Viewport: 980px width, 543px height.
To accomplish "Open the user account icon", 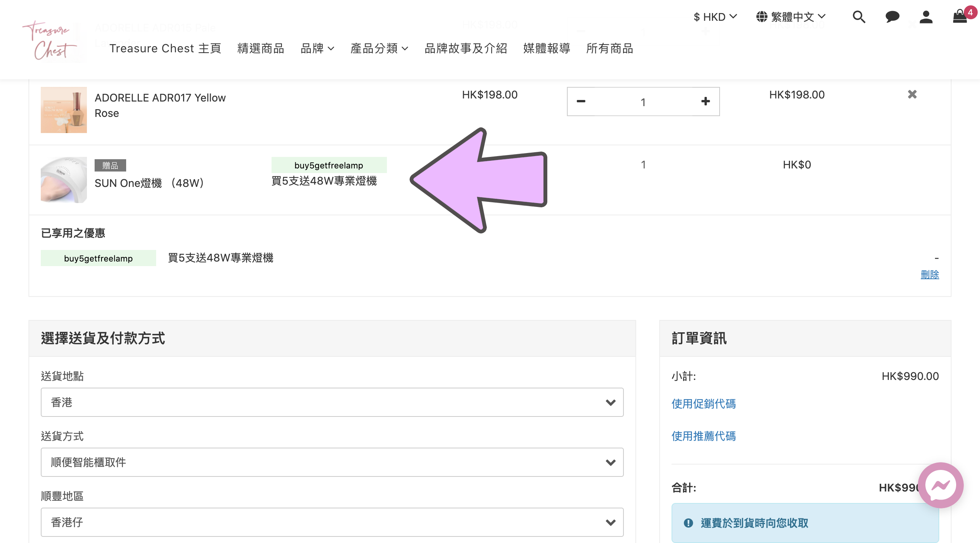I will tap(926, 17).
